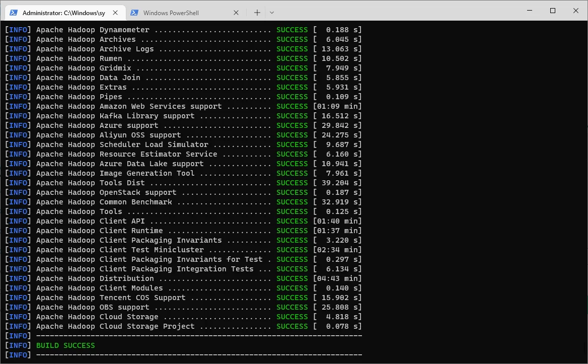
Task: Minimize the terminal window
Action: click(x=529, y=11)
